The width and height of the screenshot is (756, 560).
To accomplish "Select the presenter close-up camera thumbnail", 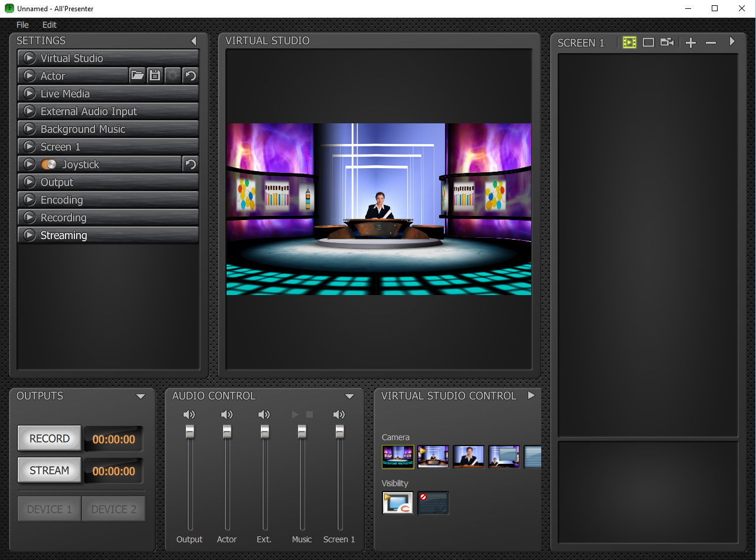I will tap(469, 457).
